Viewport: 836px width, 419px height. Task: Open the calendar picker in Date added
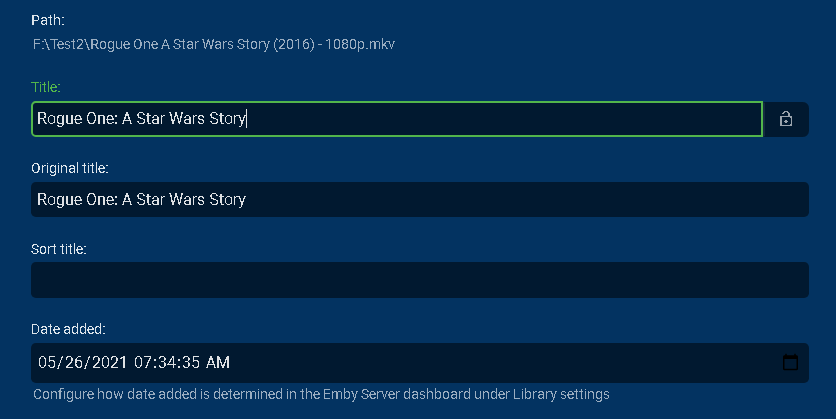click(x=790, y=363)
